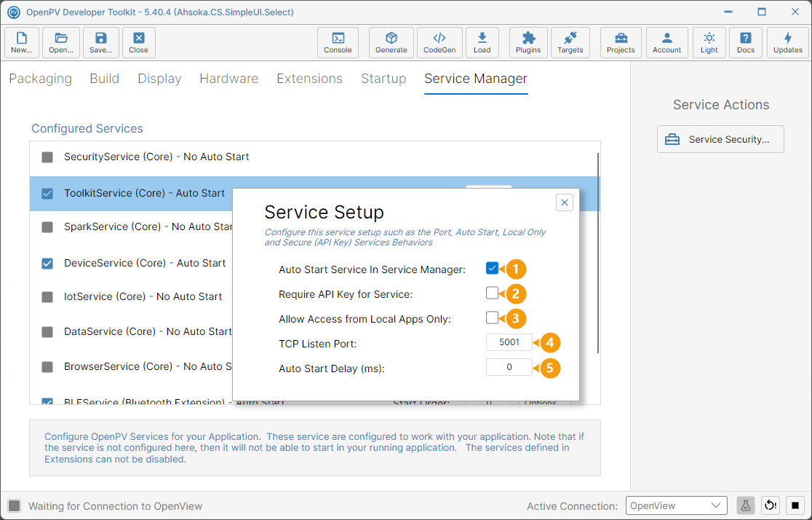Click the Configured Services heading
Image resolution: width=812 pixels, height=520 pixels.
tap(87, 129)
